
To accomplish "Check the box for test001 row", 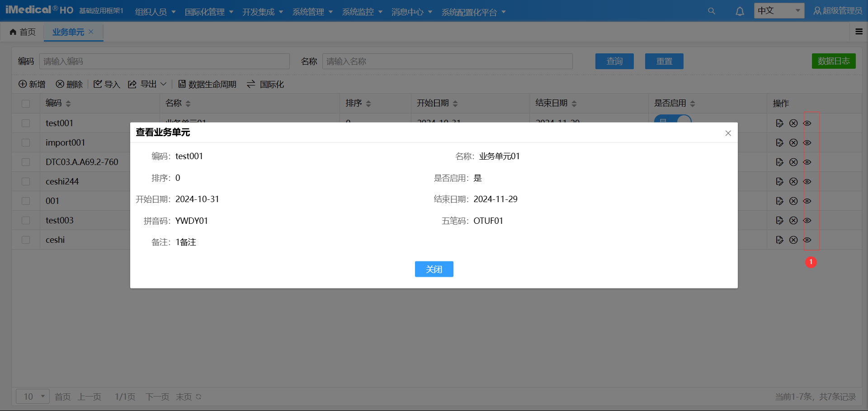I will tap(26, 123).
